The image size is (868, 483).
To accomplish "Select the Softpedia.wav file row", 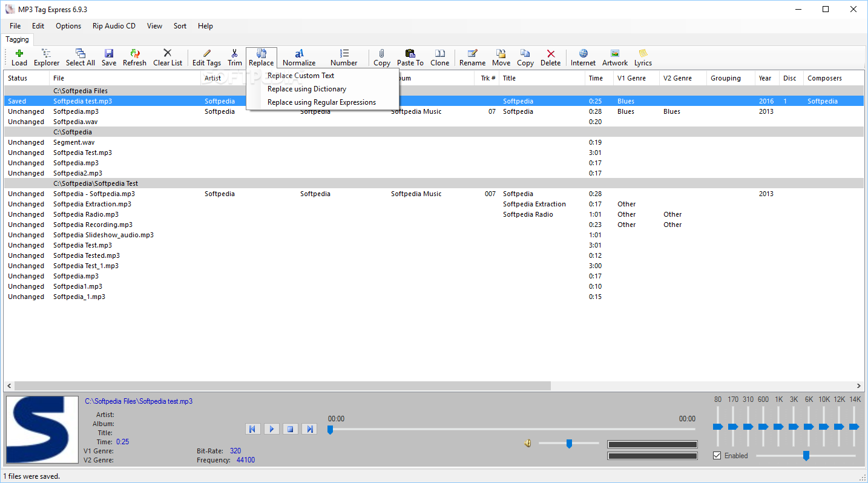I will click(433, 122).
